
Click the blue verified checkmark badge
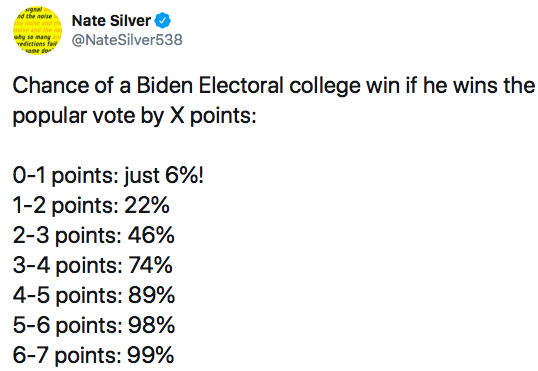(x=163, y=21)
